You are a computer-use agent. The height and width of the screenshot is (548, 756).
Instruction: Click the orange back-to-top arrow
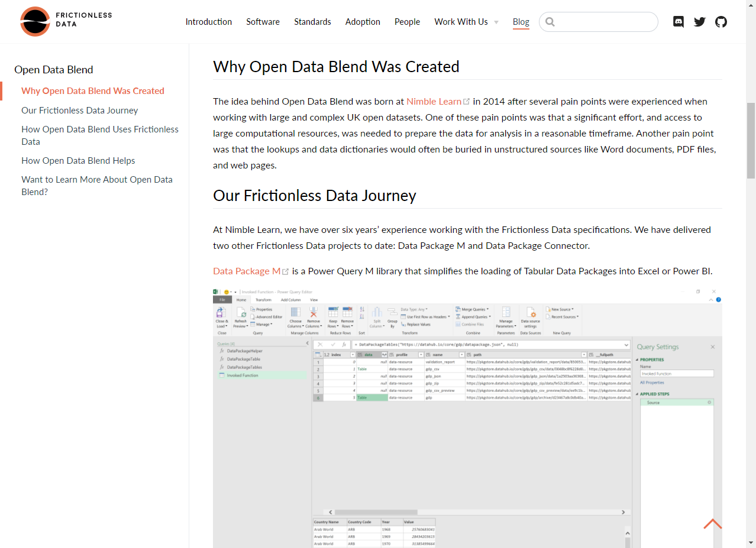(713, 524)
